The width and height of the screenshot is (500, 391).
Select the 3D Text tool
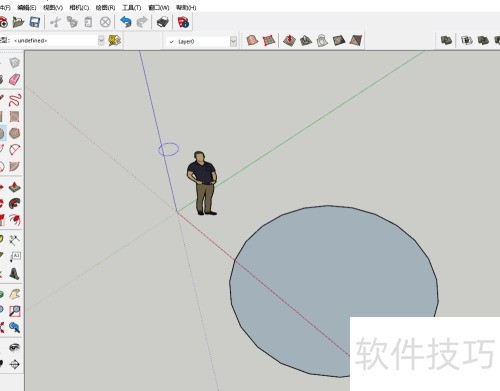point(14,273)
